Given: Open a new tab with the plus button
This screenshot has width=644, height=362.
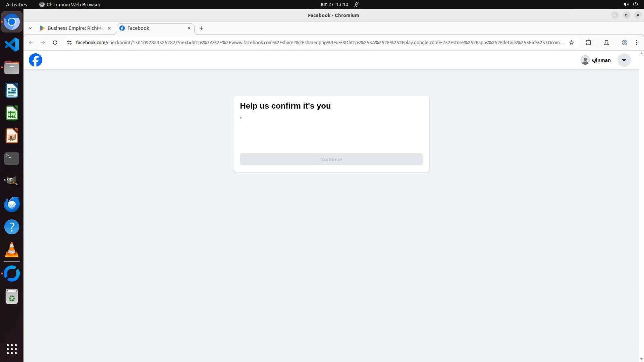Looking at the screenshot, I should click(x=201, y=28).
